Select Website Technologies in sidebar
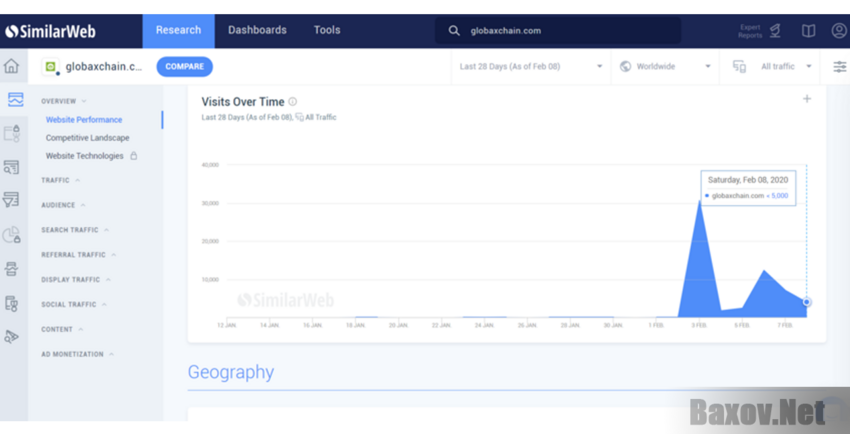Viewport: 850px width, 434px height. (x=85, y=156)
